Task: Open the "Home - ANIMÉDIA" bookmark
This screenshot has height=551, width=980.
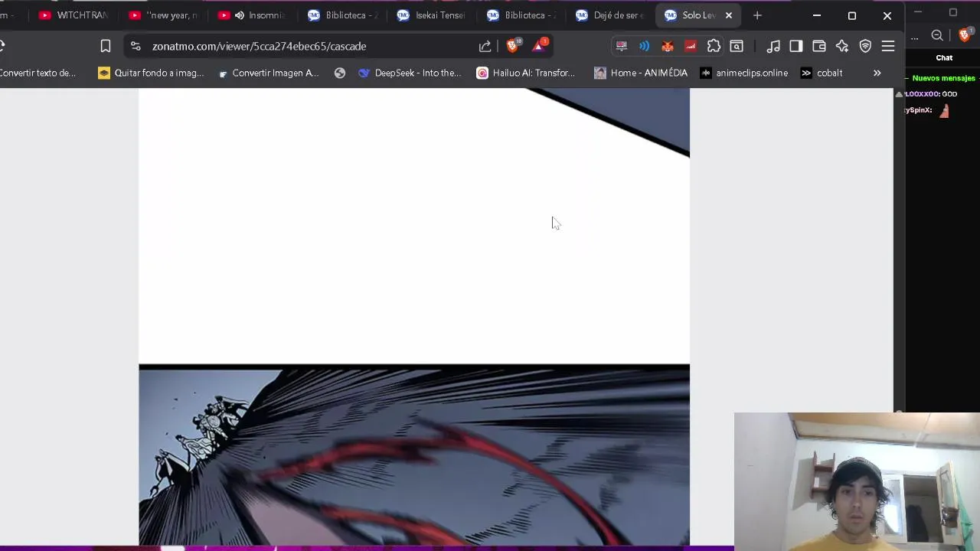Action: coord(641,73)
